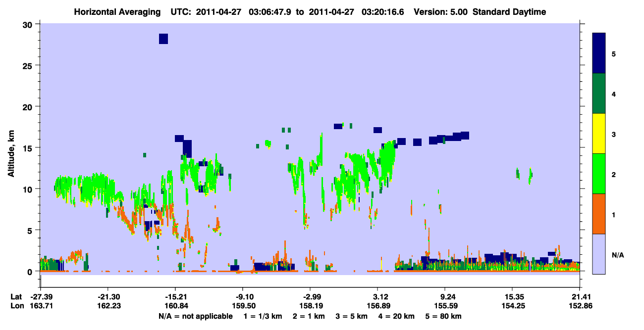Click the y-axis tick label 10
644x330 pixels.
29,189
